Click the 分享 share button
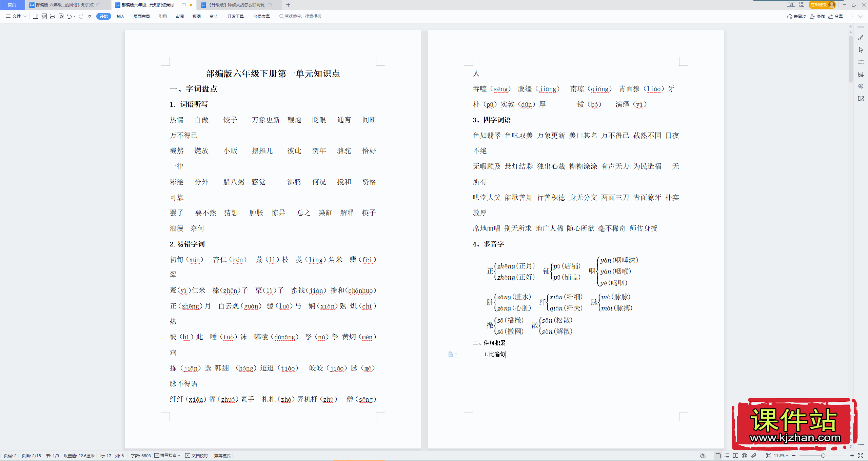868x461 pixels. tap(835, 16)
